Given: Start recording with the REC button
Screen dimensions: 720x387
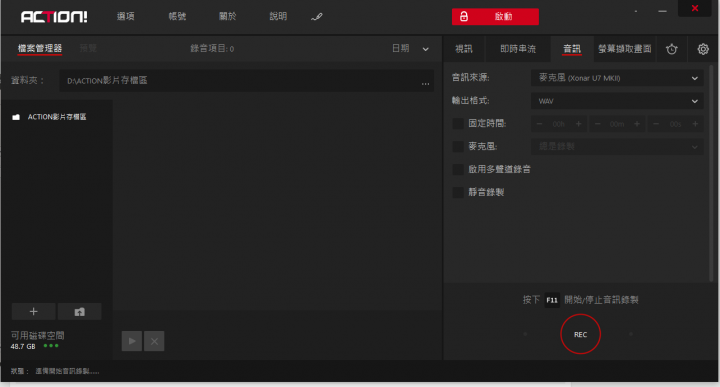Looking at the screenshot, I should pos(580,334).
